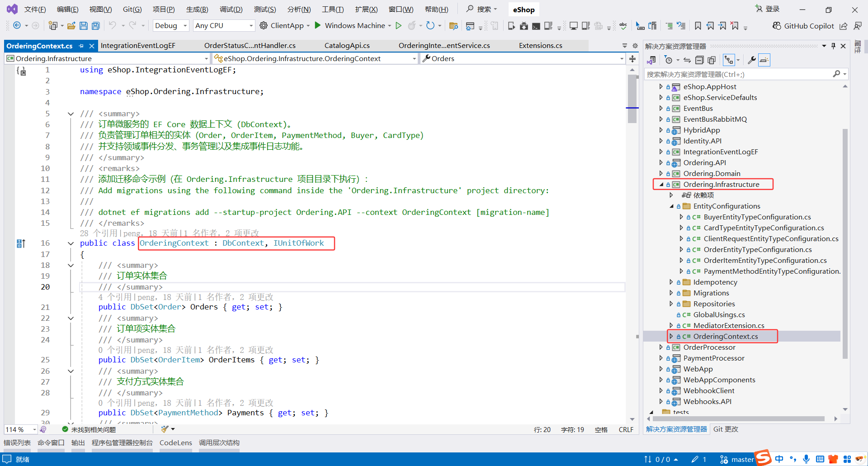Click the clear bookmarks icon
Image resolution: width=868 pixels, height=466 pixels.
coord(735,26)
